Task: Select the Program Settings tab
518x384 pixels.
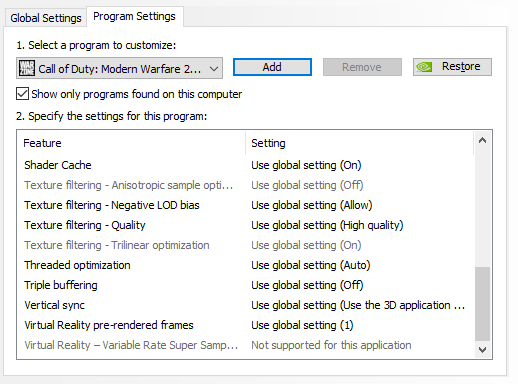Action: coord(134,16)
